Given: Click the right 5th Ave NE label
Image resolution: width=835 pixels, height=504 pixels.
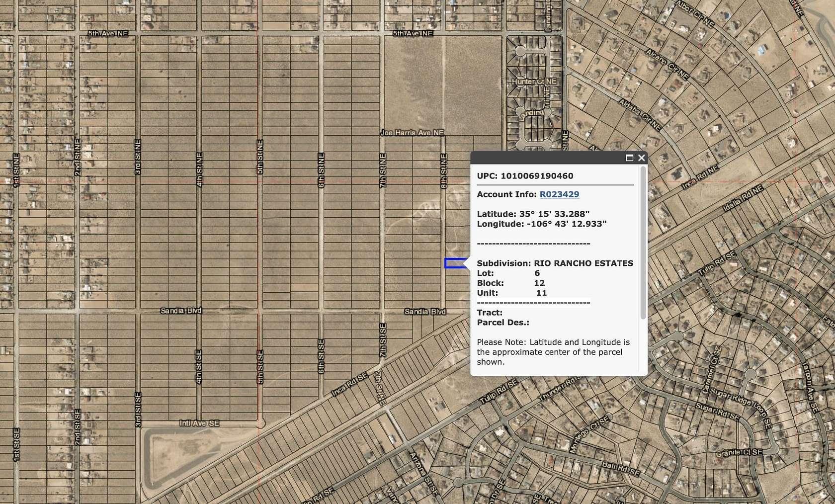Looking at the screenshot, I should pos(413,33).
